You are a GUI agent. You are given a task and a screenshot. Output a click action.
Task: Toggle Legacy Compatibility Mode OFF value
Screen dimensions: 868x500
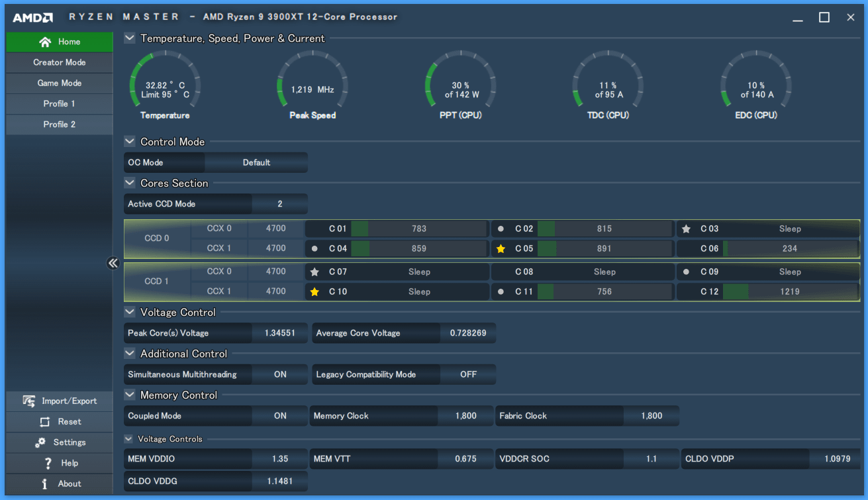coord(468,374)
